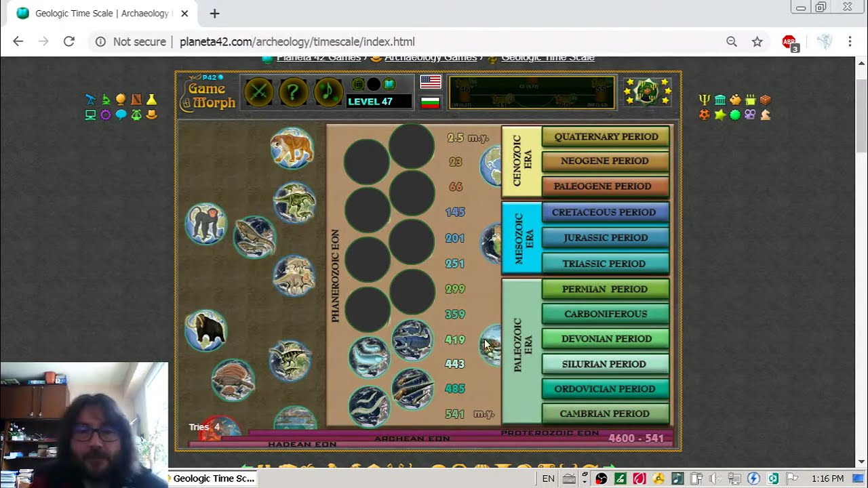Click the Neogene Period label
Image resolution: width=868 pixels, height=488 pixels.
point(606,161)
